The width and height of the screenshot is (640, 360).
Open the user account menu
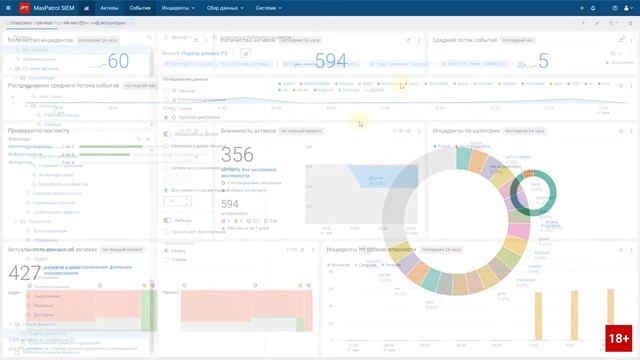(628, 8)
